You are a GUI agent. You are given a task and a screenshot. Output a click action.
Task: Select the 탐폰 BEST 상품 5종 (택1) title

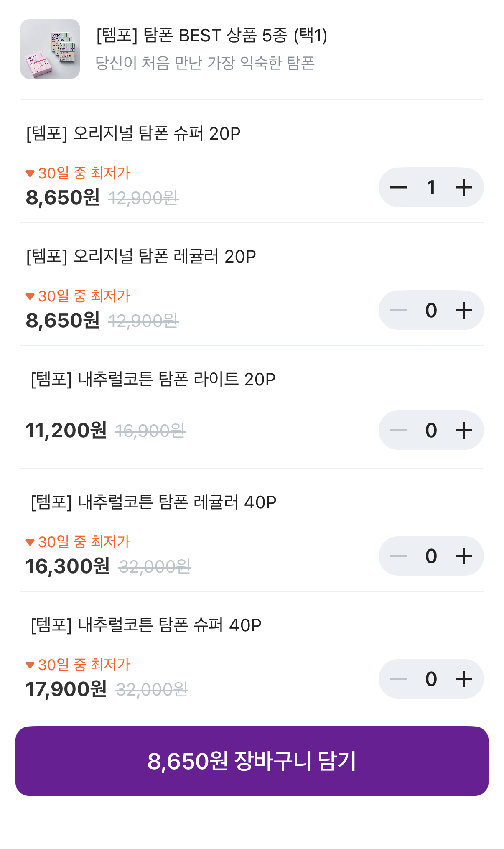click(212, 36)
